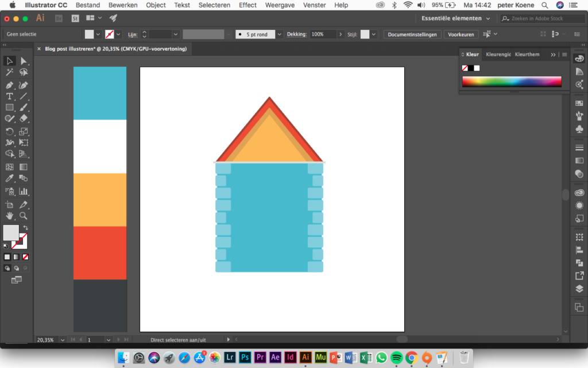Image resolution: width=588 pixels, height=368 pixels.
Task: Open the Kleur panel options menu
Action: pyautogui.click(x=564, y=55)
